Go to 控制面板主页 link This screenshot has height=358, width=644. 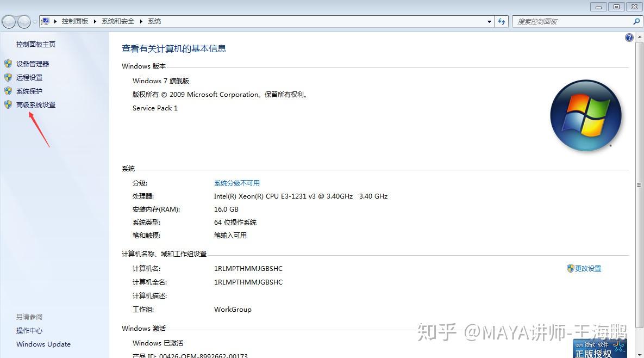[x=36, y=45]
